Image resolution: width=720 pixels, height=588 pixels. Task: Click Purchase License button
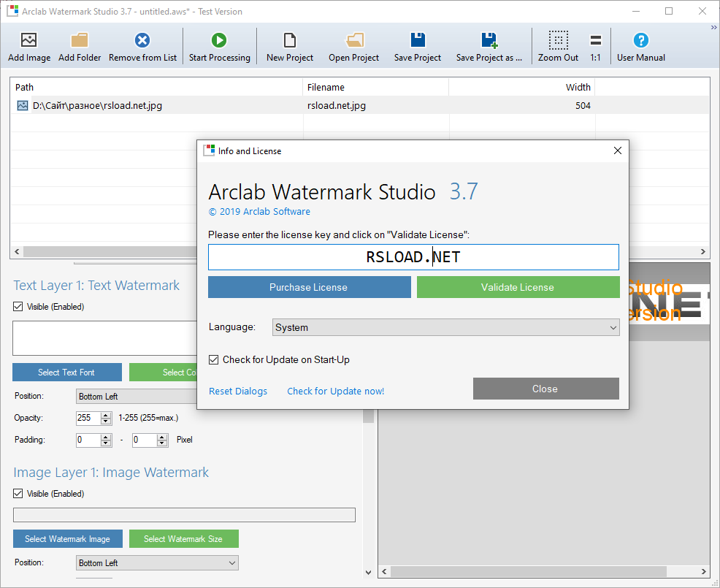309,287
